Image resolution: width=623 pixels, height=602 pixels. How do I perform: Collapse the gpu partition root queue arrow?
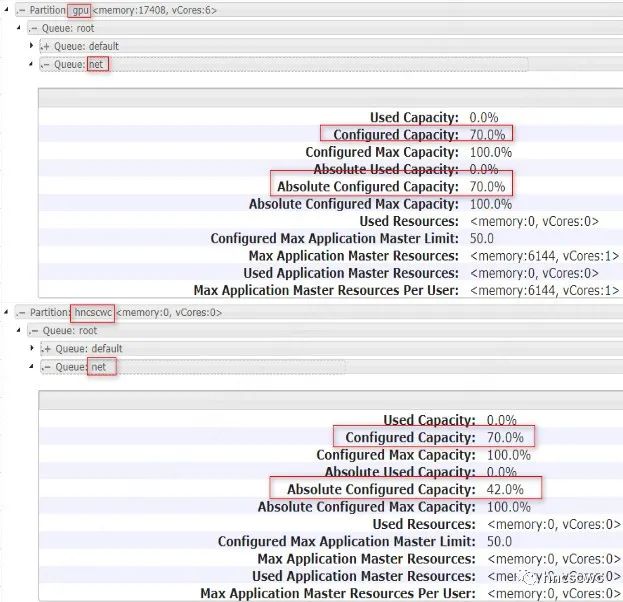(18, 27)
